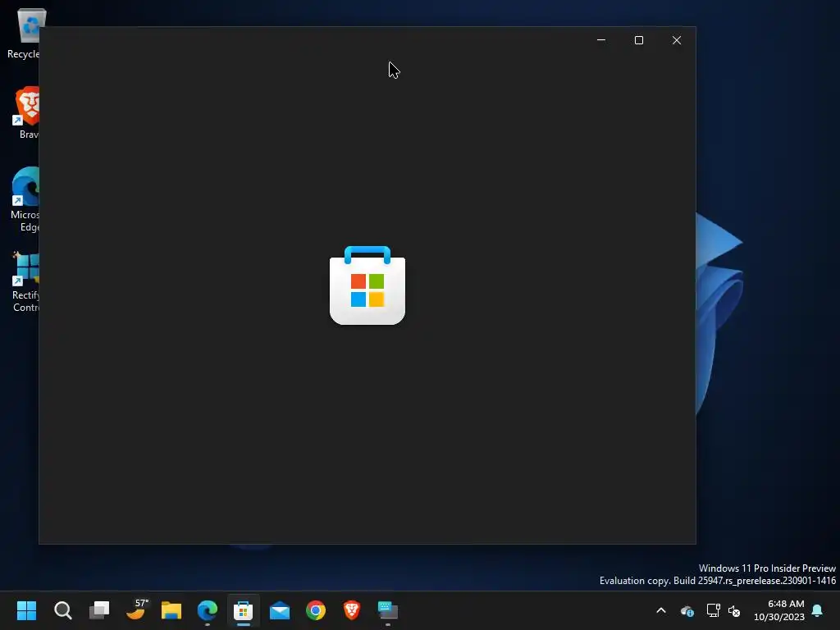Launch Brave browser from the taskbar
The image size is (840, 630).
coord(352,610)
